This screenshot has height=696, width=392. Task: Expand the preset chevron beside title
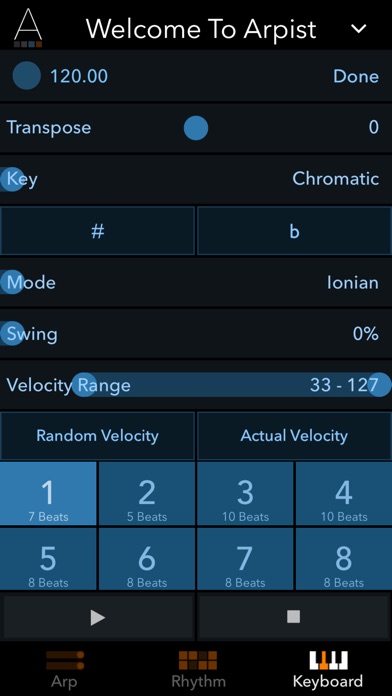pos(358,29)
